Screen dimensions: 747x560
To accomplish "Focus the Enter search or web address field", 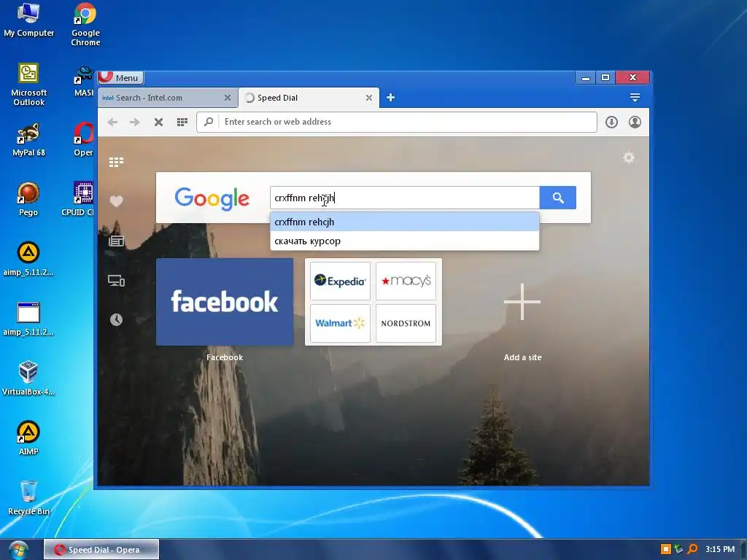I will click(396, 122).
